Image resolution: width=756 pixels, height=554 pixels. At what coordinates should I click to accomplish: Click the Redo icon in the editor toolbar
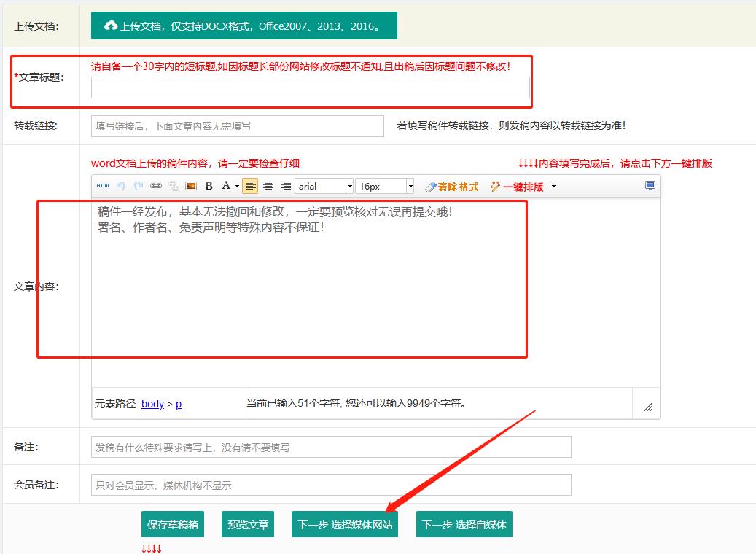[x=139, y=186]
